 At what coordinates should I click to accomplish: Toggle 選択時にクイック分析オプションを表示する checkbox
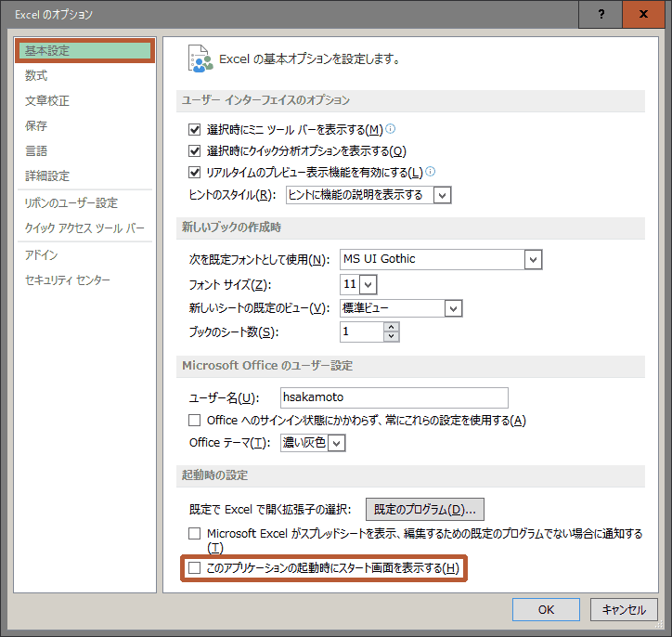click(x=195, y=150)
